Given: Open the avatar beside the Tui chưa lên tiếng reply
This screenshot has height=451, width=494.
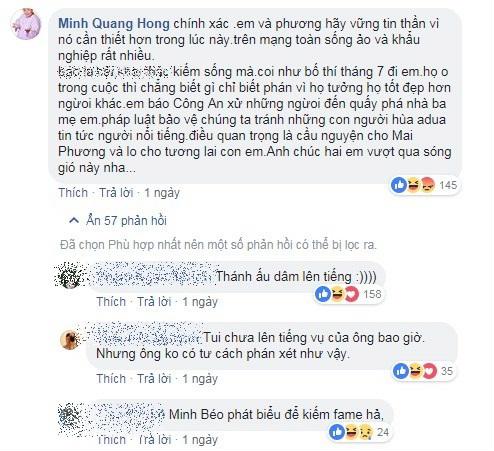Looking at the screenshot, I should 70,340.
